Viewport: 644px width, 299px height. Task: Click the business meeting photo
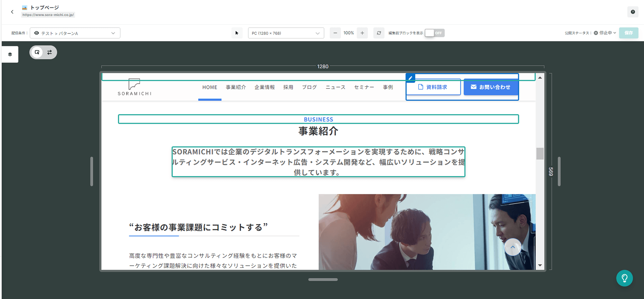tap(427, 232)
